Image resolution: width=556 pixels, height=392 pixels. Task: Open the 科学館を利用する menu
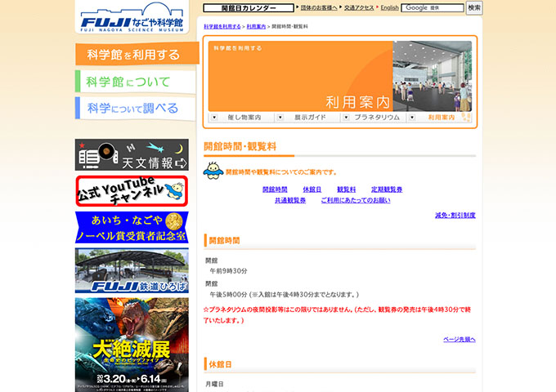(137, 55)
